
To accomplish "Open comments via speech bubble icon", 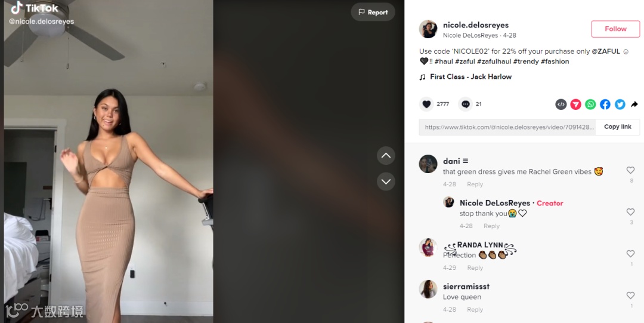I will (x=465, y=104).
